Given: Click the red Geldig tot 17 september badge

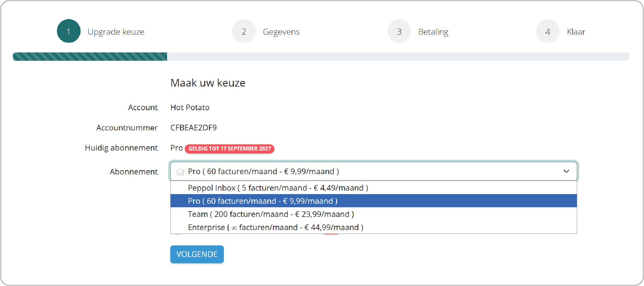Looking at the screenshot, I should tap(229, 149).
